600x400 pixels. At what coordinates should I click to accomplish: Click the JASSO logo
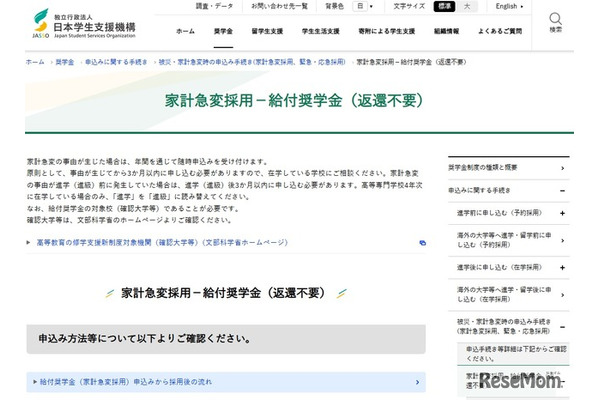[x=84, y=24]
